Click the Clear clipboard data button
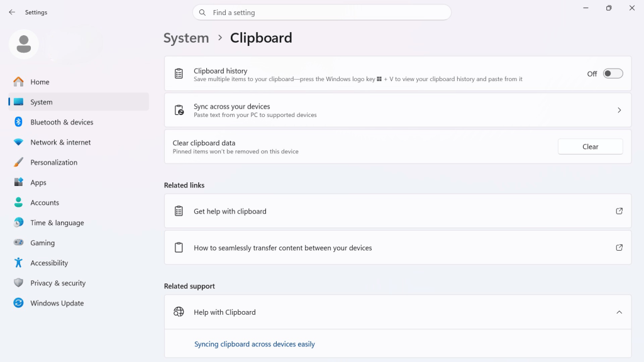 pyautogui.click(x=590, y=146)
